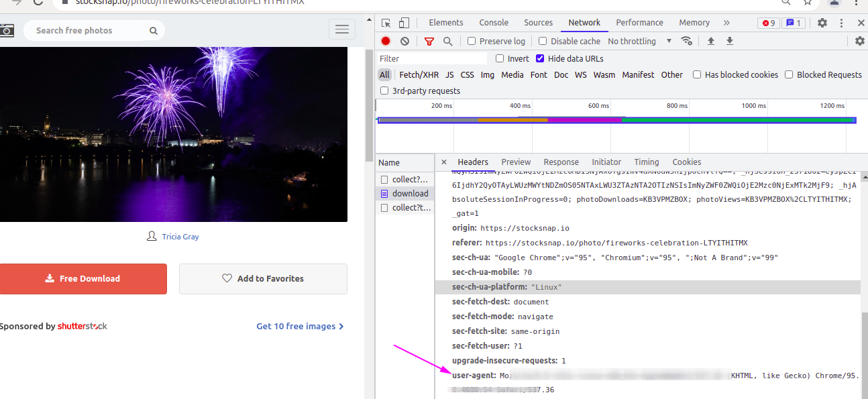Clear the network log icon
868x399 pixels.
(x=404, y=41)
